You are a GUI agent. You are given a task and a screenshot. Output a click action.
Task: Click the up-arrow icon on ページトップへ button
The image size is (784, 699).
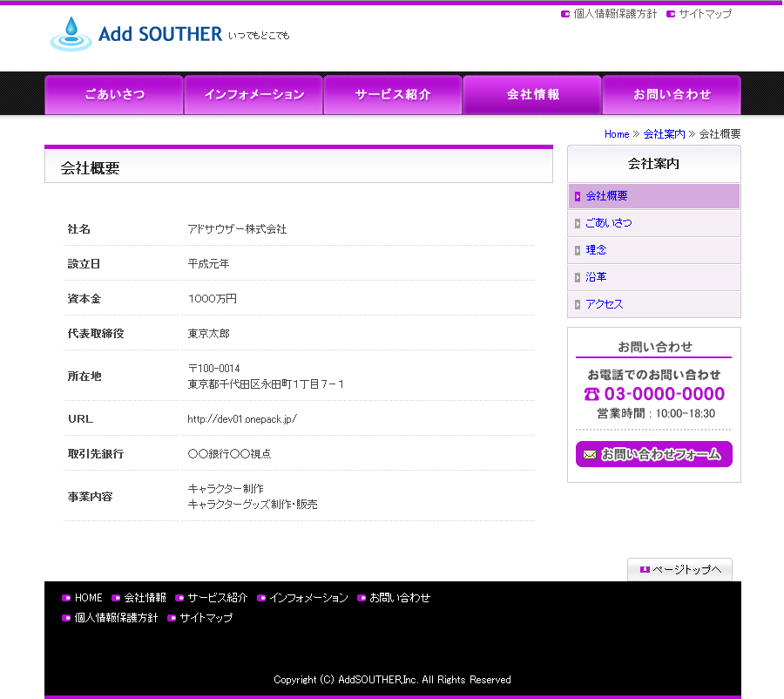[x=645, y=569]
